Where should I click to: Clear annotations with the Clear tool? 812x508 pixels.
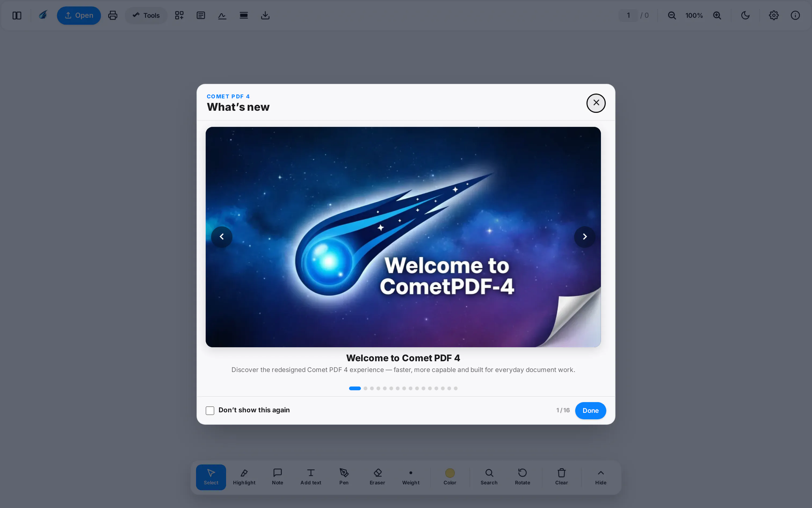[x=561, y=477]
